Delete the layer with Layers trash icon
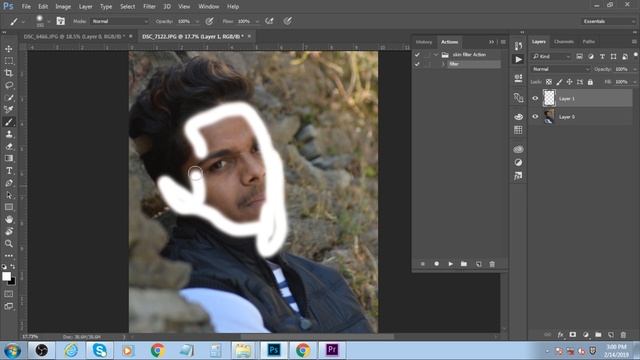Image resolution: width=640 pixels, height=360 pixels. pos(623,335)
